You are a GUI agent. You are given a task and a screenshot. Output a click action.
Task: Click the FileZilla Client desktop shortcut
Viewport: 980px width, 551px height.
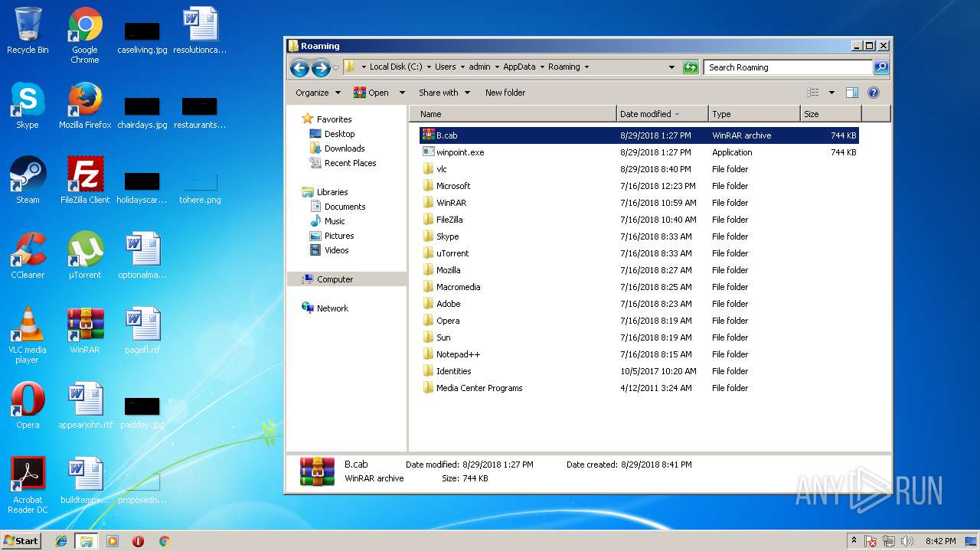(x=85, y=181)
